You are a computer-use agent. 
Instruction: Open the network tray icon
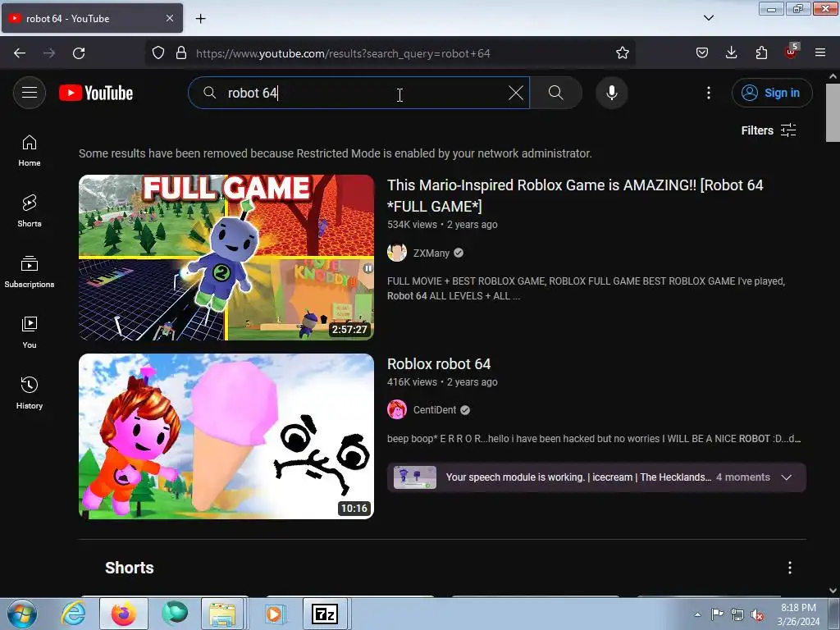[x=737, y=615]
